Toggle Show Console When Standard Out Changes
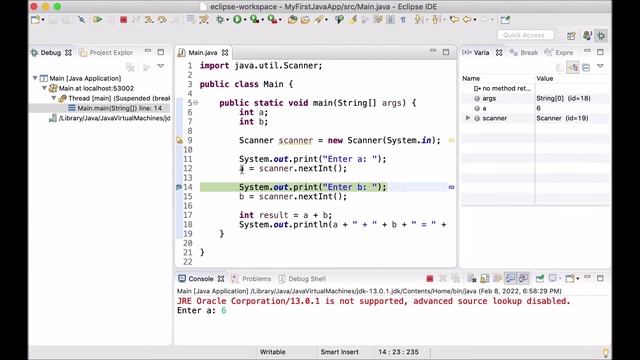 point(511,279)
